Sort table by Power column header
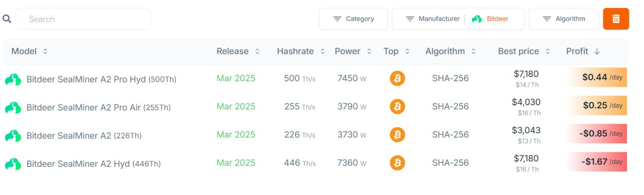 click(353, 51)
